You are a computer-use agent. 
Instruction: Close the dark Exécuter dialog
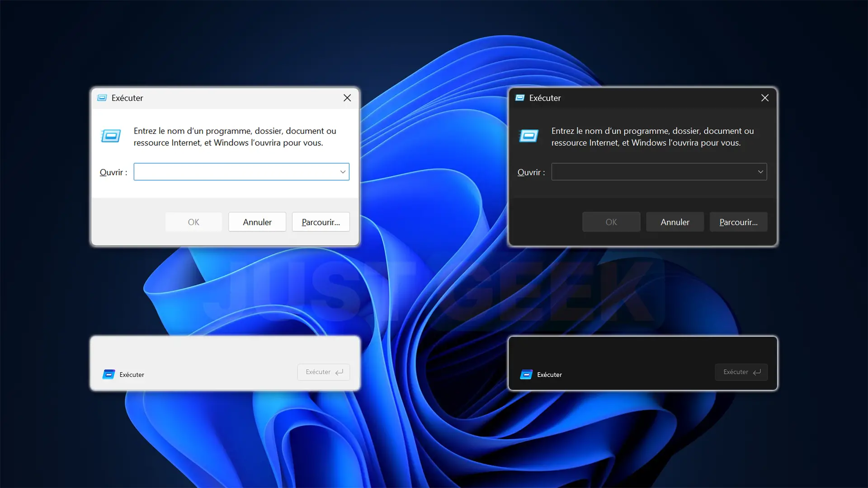coord(765,98)
